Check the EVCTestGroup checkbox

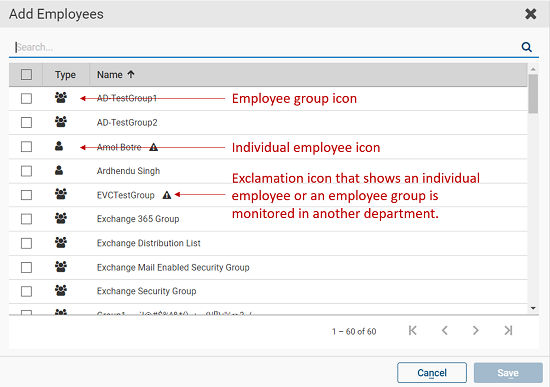point(26,195)
